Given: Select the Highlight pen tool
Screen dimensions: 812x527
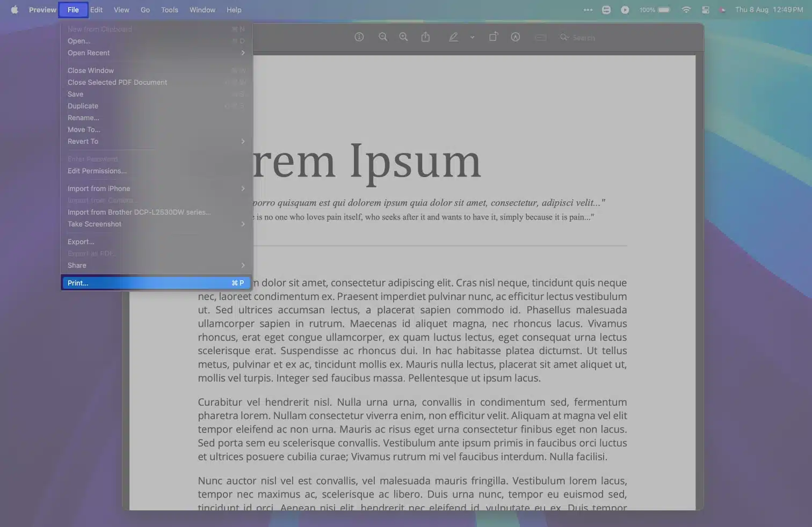Looking at the screenshot, I should (x=453, y=37).
